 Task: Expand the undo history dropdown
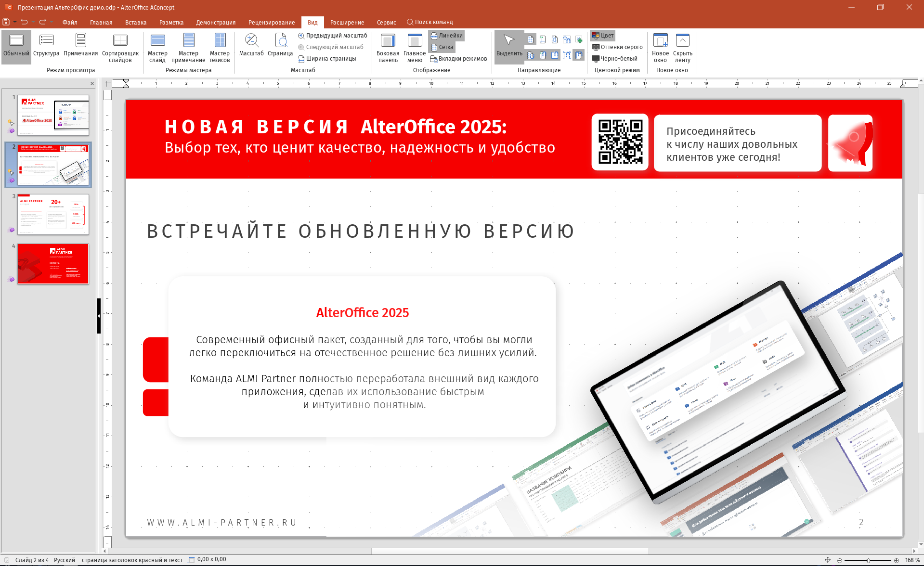(x=33, y=22)
